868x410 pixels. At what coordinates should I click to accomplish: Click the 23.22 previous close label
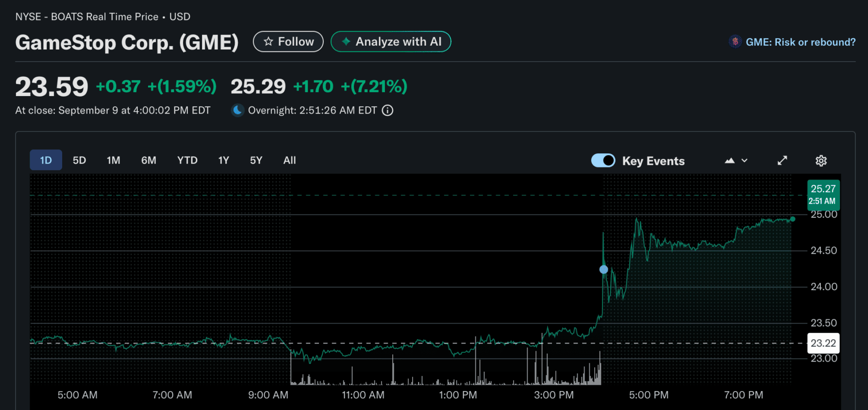[x=823, y=343]
